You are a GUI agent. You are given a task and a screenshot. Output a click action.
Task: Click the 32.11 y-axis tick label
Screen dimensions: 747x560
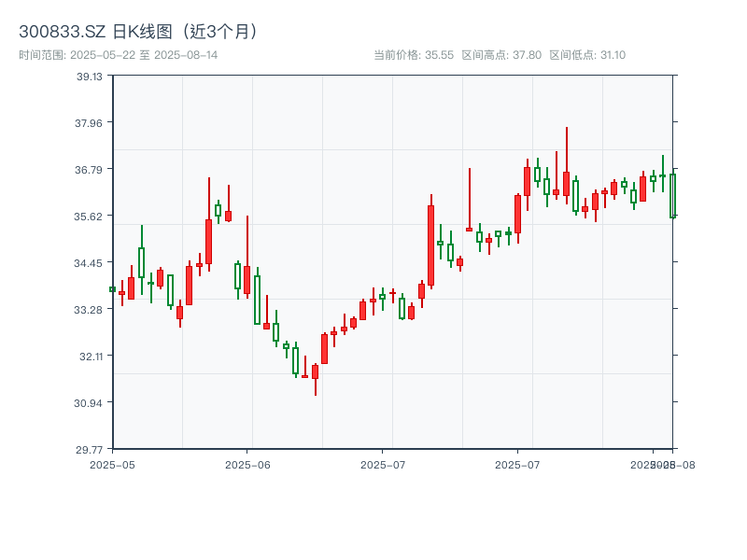tap(90, 356)
